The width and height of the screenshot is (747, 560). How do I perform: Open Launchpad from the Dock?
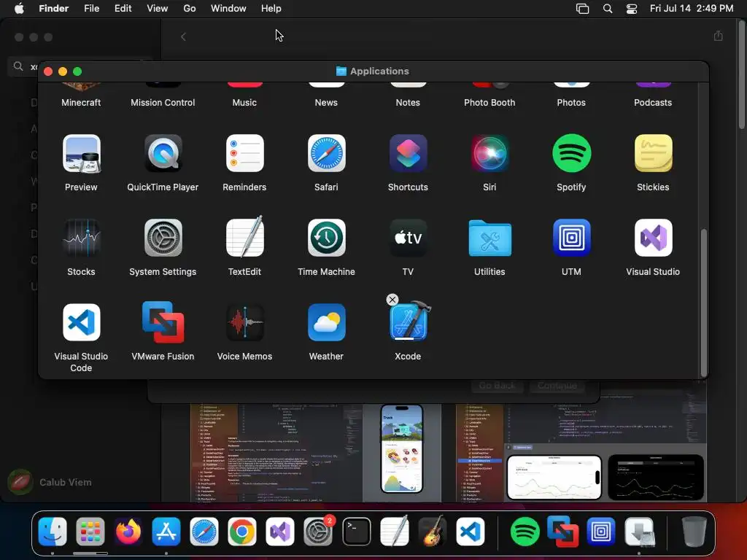pos(90,531)
